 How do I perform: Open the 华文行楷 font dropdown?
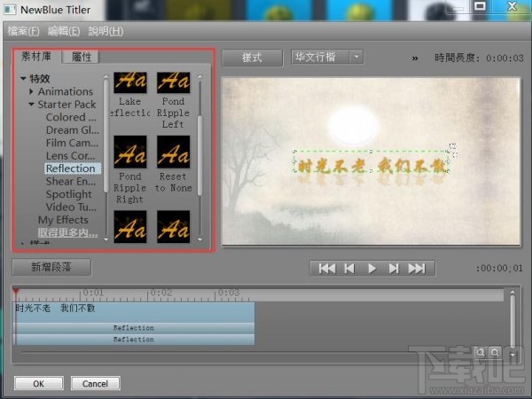(x=356, y=57)
